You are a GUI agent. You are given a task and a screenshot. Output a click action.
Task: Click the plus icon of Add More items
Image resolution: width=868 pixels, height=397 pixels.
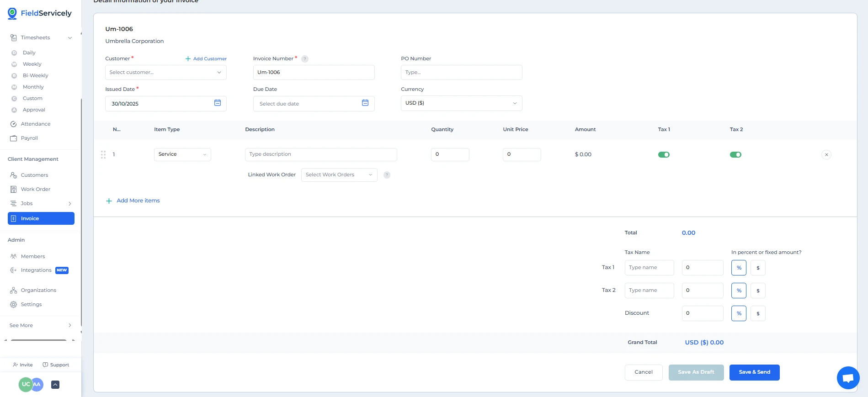109,201
